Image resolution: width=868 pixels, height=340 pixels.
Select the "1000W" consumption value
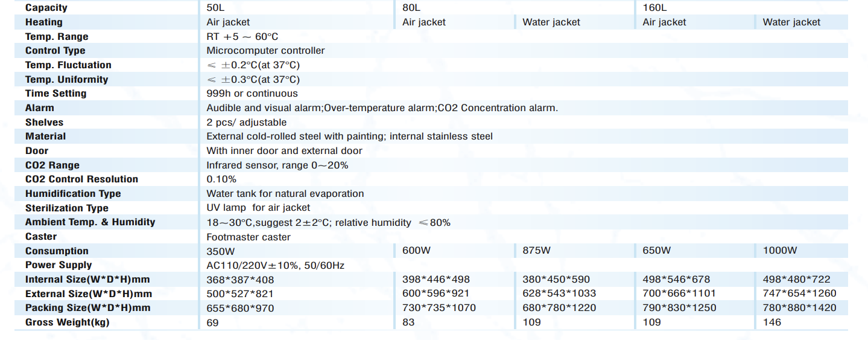[x=780, y=251]
